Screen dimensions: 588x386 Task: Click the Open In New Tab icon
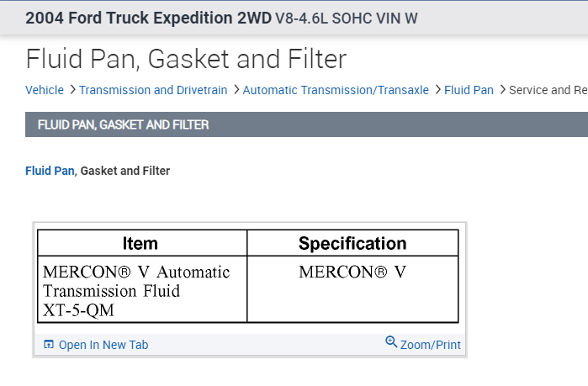tap(49, 344)
